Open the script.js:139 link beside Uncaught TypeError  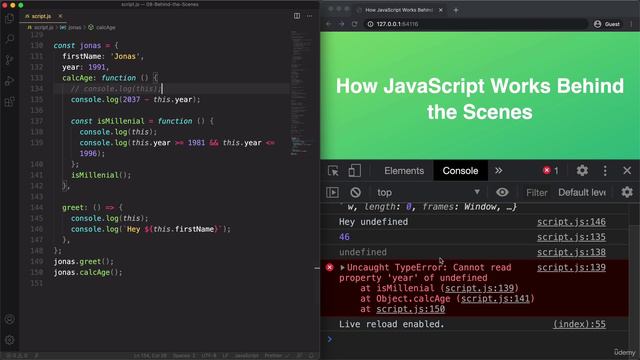[x=571, y=267]
